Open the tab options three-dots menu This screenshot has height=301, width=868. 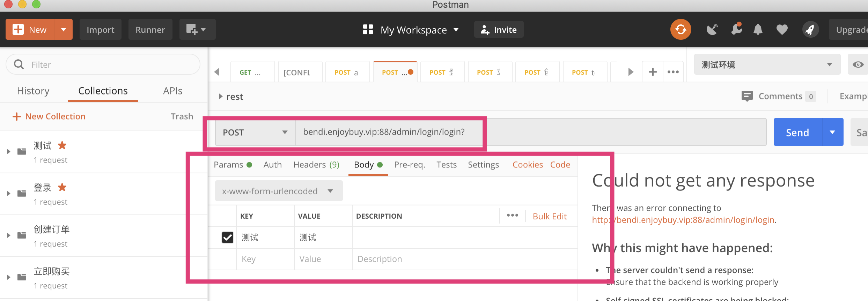[673, 72]
